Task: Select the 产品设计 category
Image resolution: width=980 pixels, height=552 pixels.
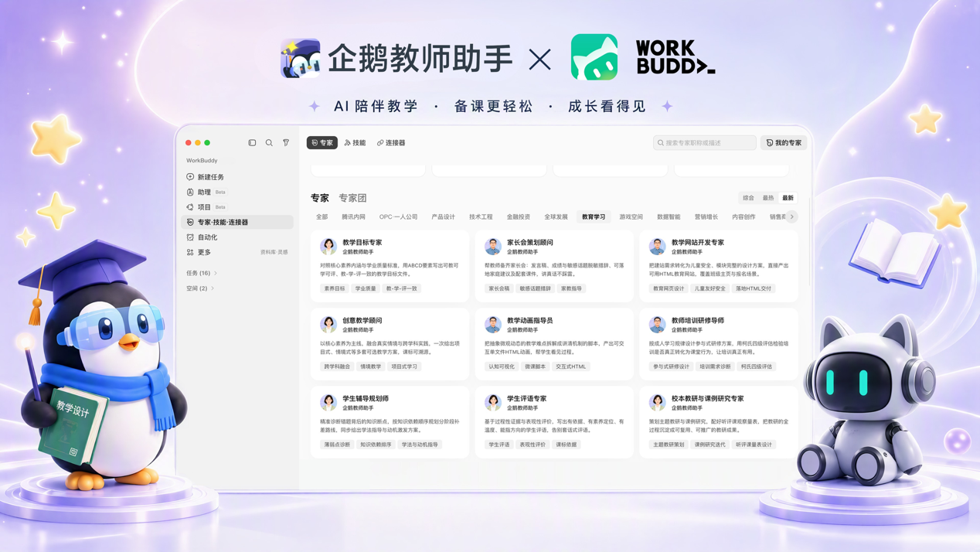Action: click(444, 217)
